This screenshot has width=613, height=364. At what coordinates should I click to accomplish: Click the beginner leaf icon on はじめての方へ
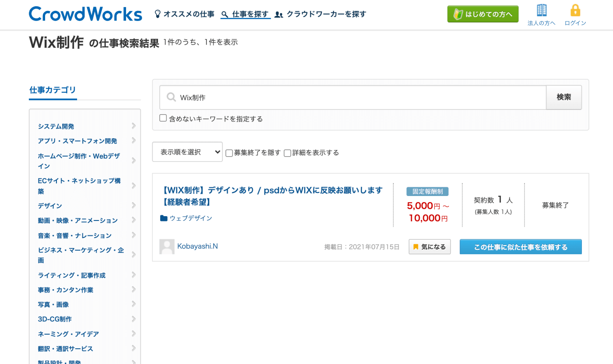[458, 14]
